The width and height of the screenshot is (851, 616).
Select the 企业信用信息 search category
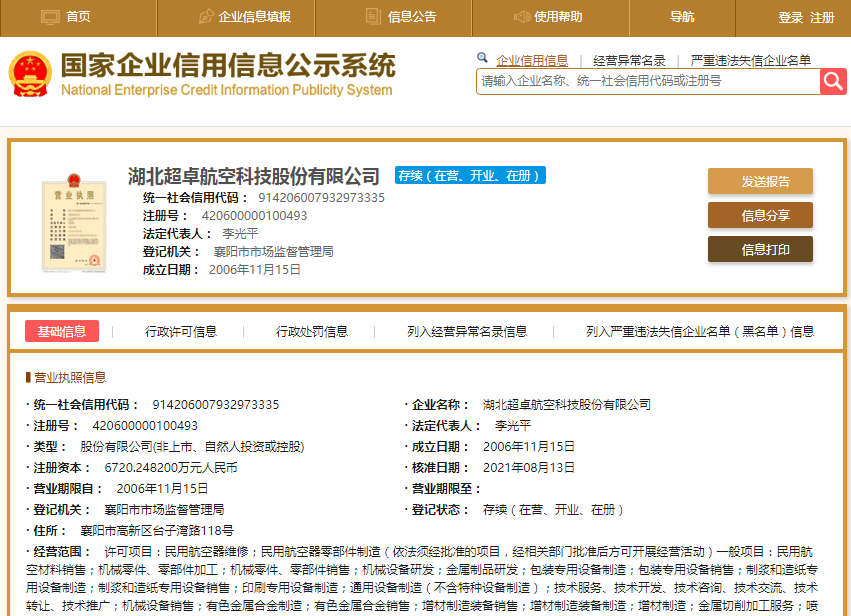click(532, 60)
